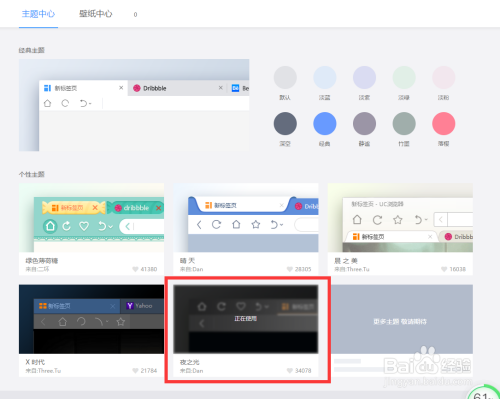Apply the X时代 theme thumbnail
Image resolution: width=500 pixels, height=399 pixels.
(x=91, y=319)
